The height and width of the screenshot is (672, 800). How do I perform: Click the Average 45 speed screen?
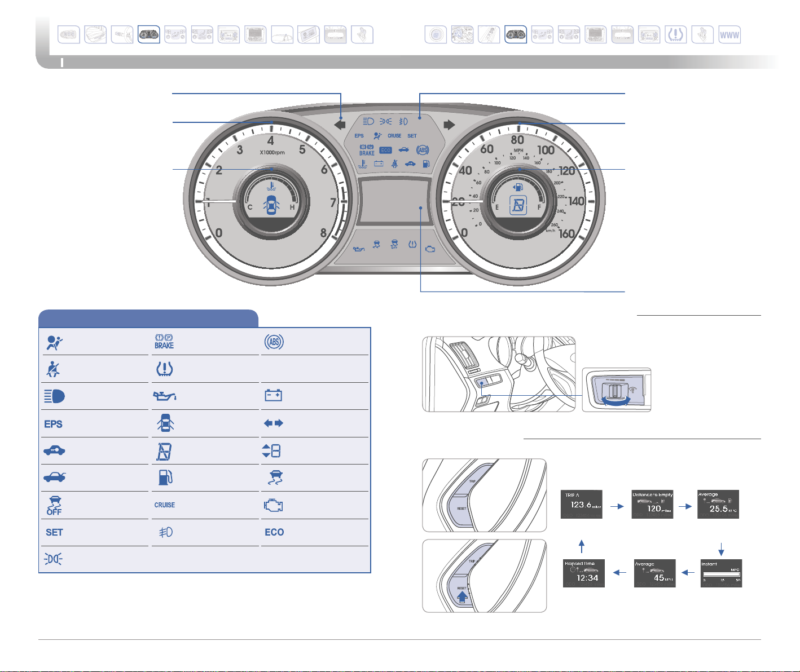(654, 573)
